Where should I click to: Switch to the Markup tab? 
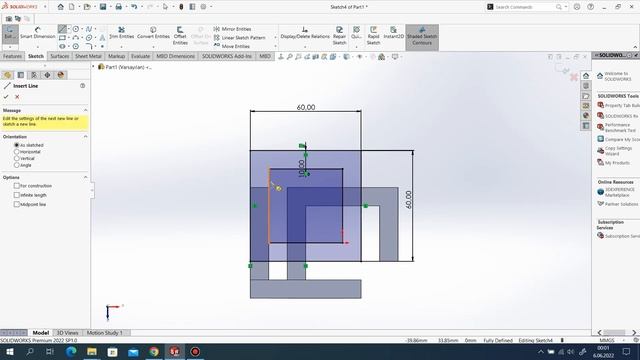[x=116, y=56]
